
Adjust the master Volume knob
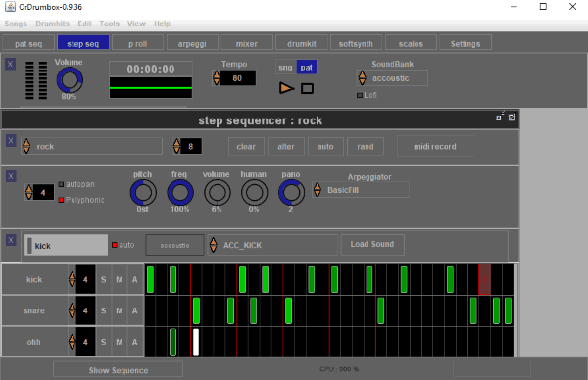pyautogui.click(x=70, y=80)
